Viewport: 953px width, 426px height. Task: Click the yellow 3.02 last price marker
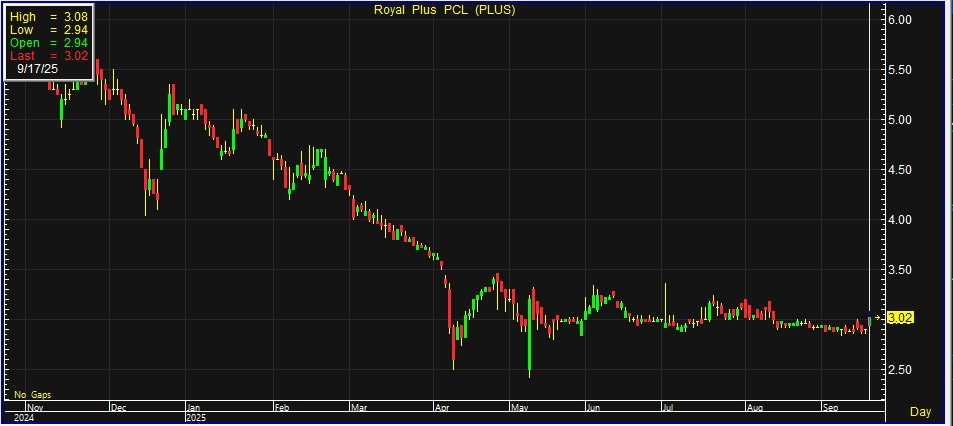[900, 318]
